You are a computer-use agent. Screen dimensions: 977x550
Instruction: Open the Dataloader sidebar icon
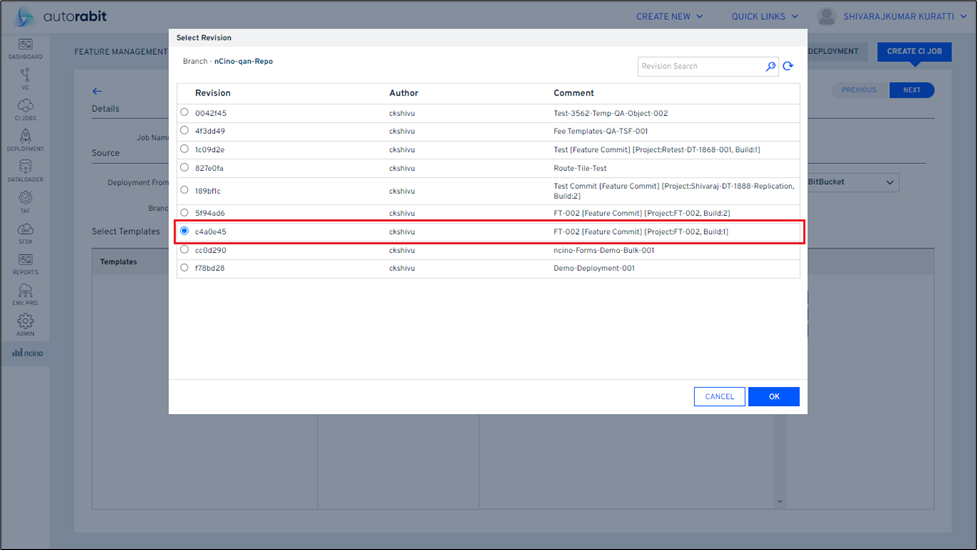pos(25,170)
